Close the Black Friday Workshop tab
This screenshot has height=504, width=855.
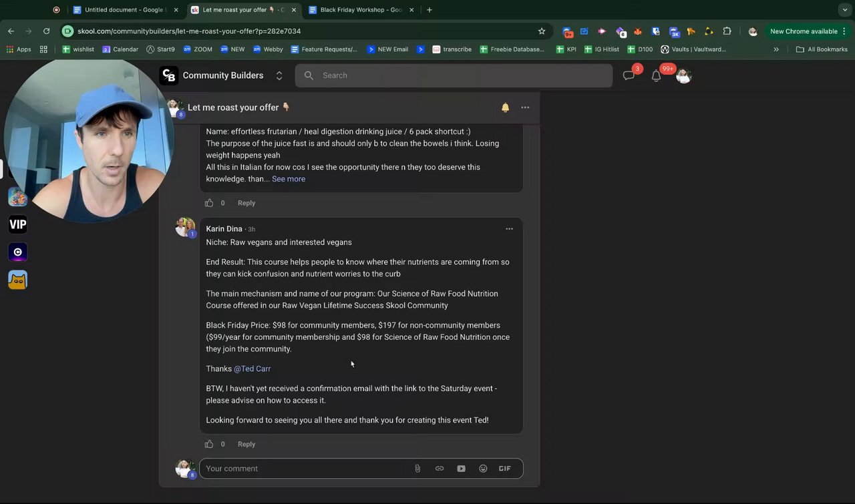(411, 10)
